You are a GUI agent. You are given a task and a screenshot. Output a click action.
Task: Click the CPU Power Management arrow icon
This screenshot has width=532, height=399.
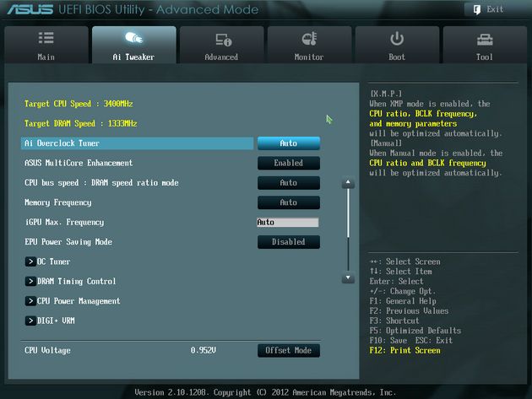pyautogui.click(x=30, y=300)
